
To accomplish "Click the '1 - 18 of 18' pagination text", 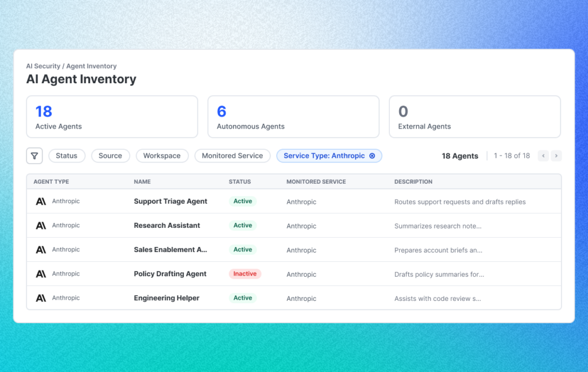I will point(512,156).
